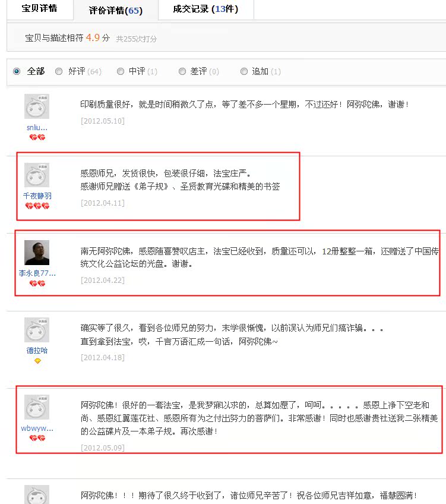Viewport: 446px width, 504px height.
Task: Select the 追加 (1) radio button
Action: (x=244, y=71)
